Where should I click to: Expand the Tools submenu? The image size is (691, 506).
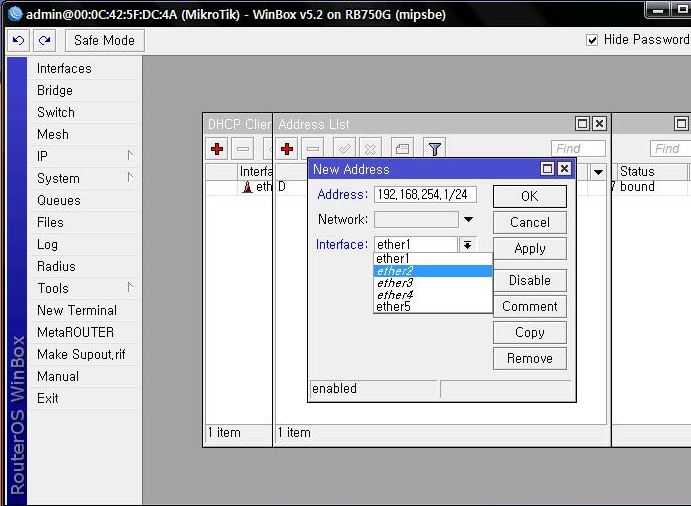click(84, 288)
